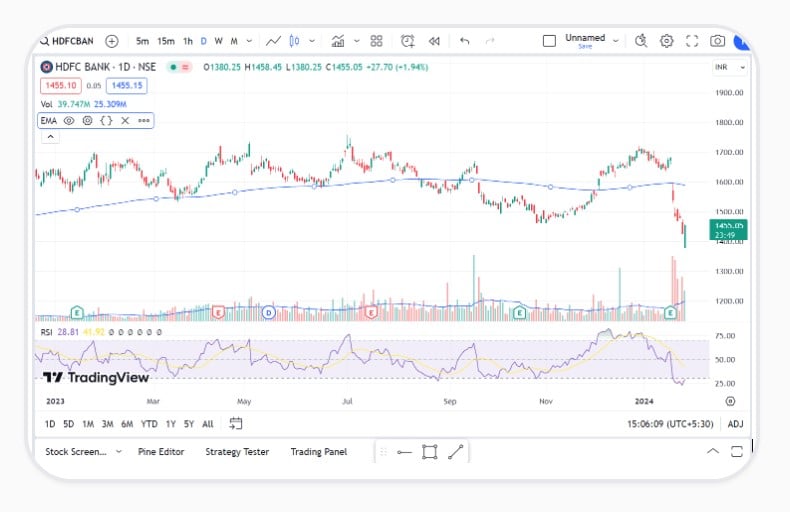
Task: Toggle EMA indicator visibility eye icon
Action: [69, 120]
